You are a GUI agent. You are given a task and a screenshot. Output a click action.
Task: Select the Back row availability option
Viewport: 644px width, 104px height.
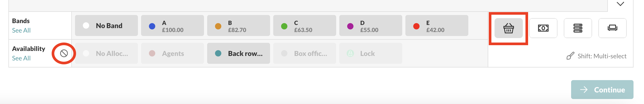pyautogui.click(x=239, y=53)
